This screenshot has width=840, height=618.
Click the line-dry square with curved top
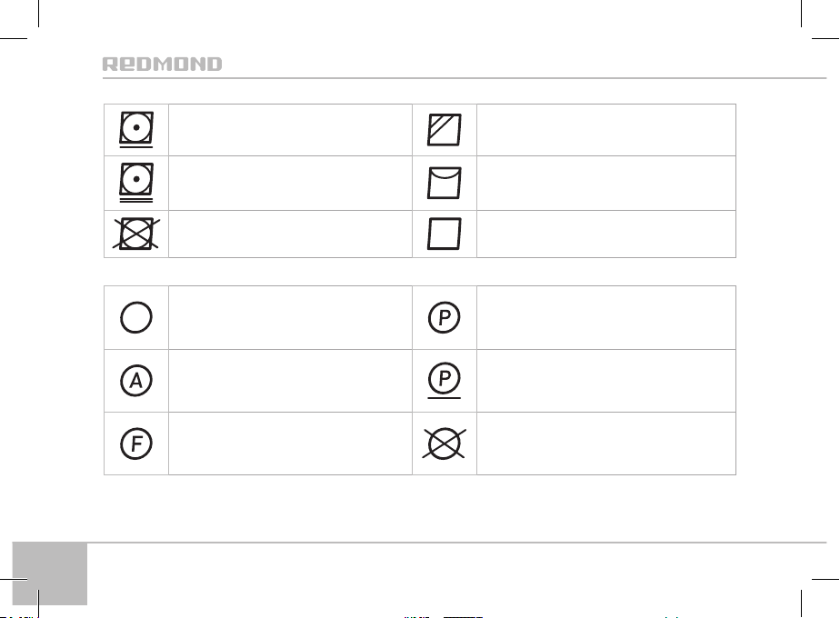(445, 183)
